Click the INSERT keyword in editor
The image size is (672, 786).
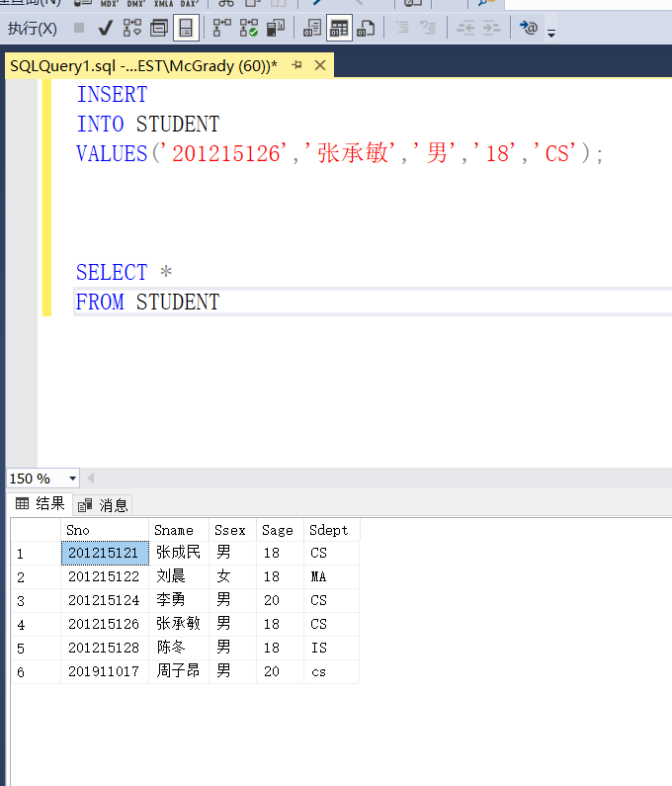[112, 94]
